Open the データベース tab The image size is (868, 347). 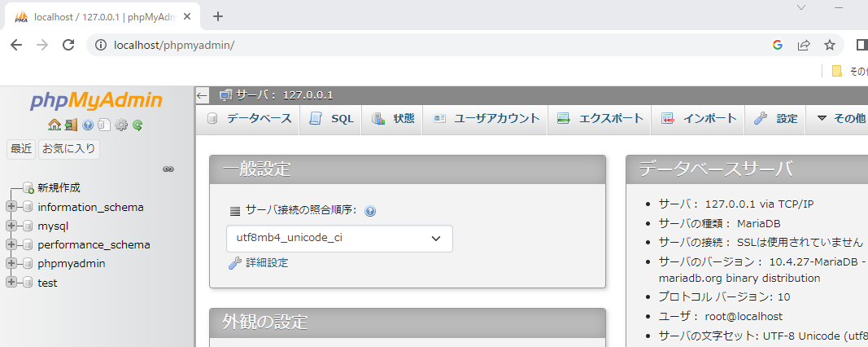coord(249,119)
